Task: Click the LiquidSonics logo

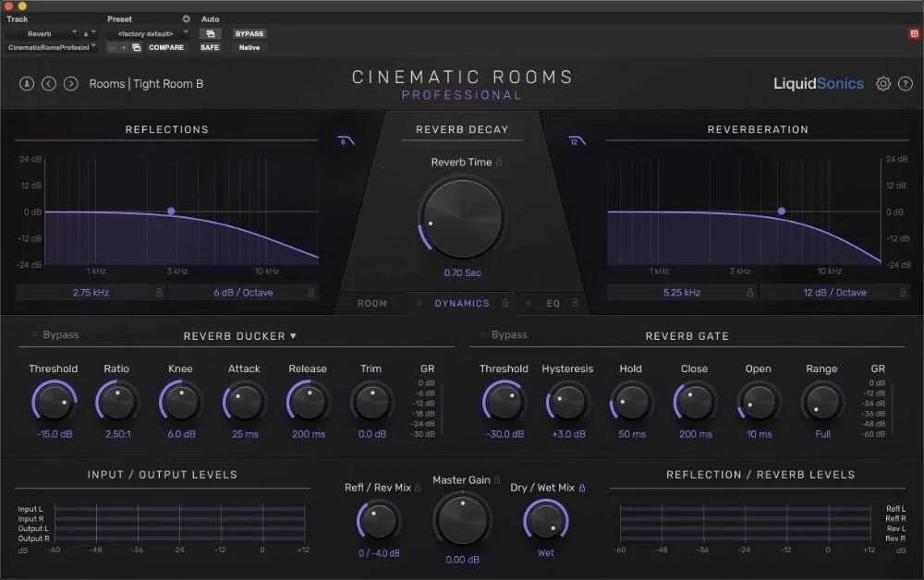Action: point(819,84)
